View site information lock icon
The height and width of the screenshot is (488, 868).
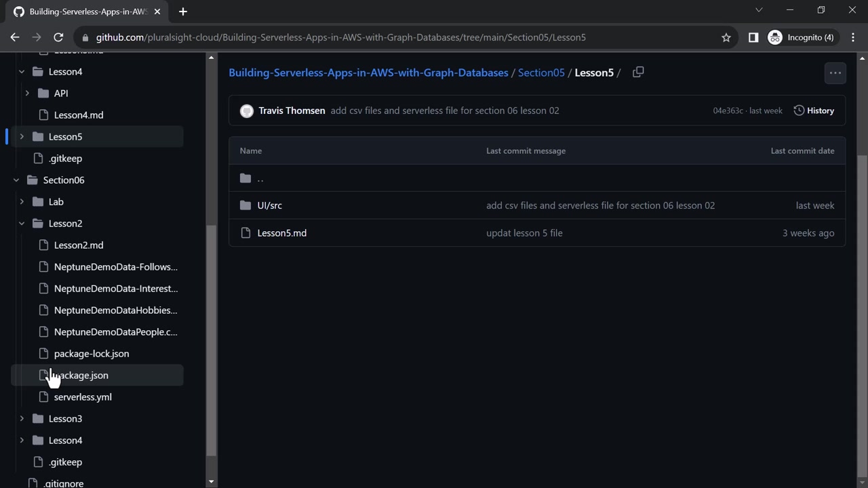[x=84, y=37]
